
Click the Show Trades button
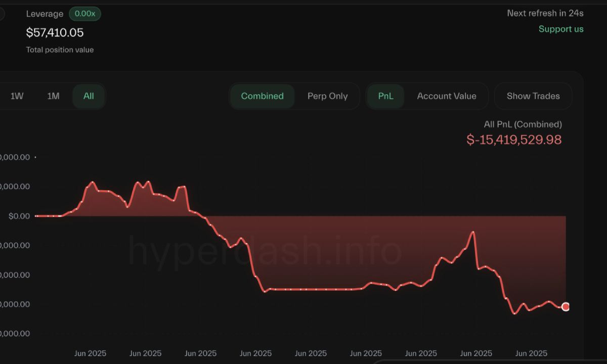(x=533, y=96)
